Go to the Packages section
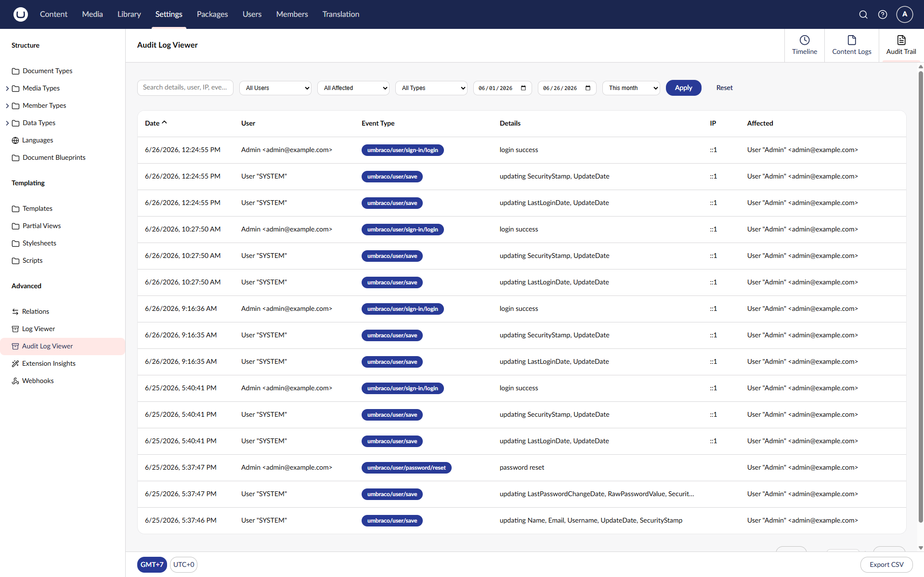The width and height of the screenshot is (924, 577). pyautogui.click(x=212, y=14)
